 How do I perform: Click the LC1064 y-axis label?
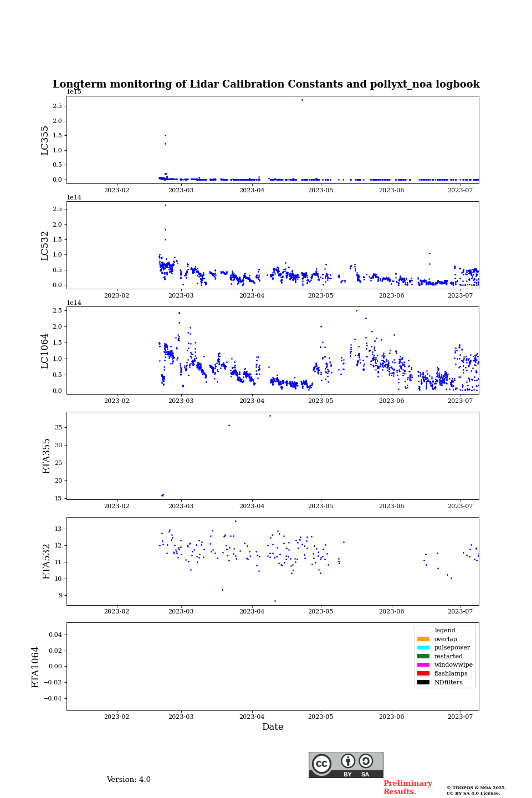(45, 351)
